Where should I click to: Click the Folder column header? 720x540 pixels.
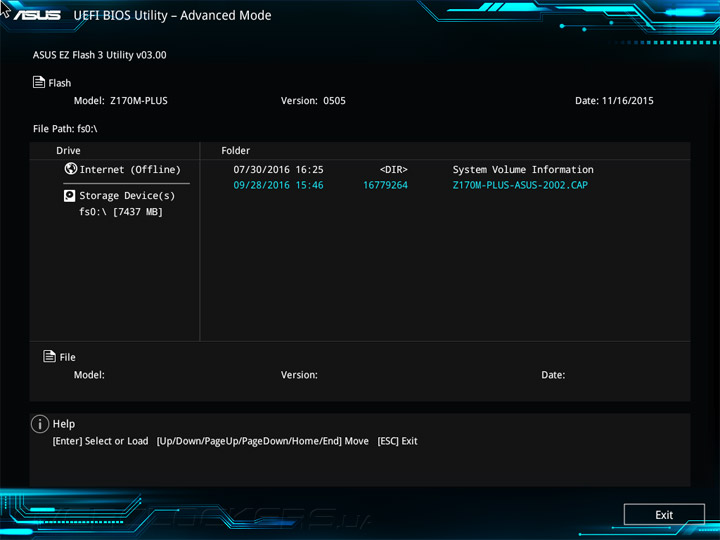pyautogui.click(x=236, y=151)
